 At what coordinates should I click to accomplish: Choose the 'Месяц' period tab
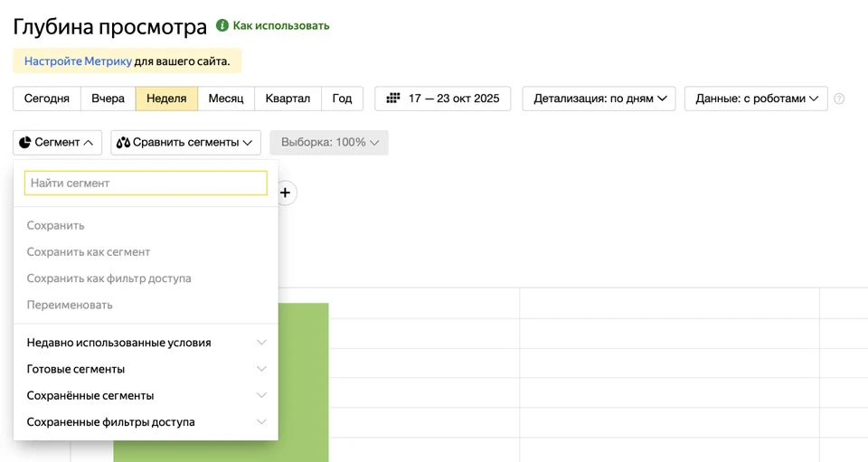click(x=226, y=99)
